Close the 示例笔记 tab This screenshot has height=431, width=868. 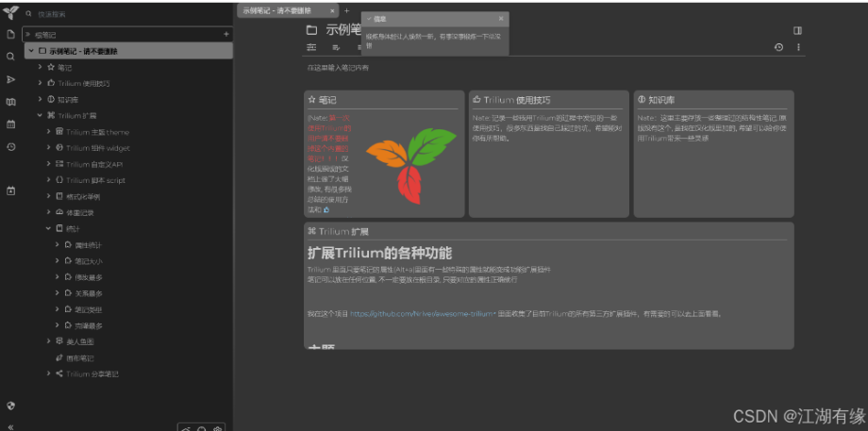(x=332, y=10)
